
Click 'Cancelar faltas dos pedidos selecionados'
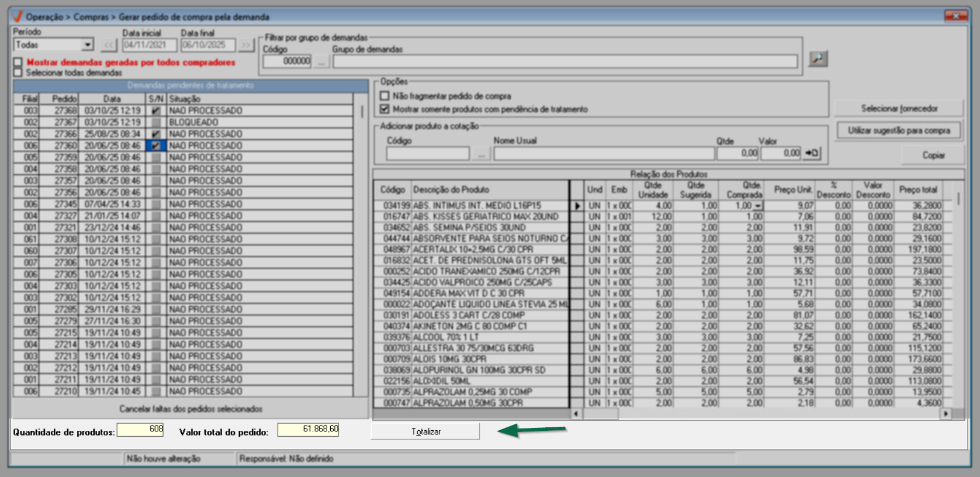(191, 409)
